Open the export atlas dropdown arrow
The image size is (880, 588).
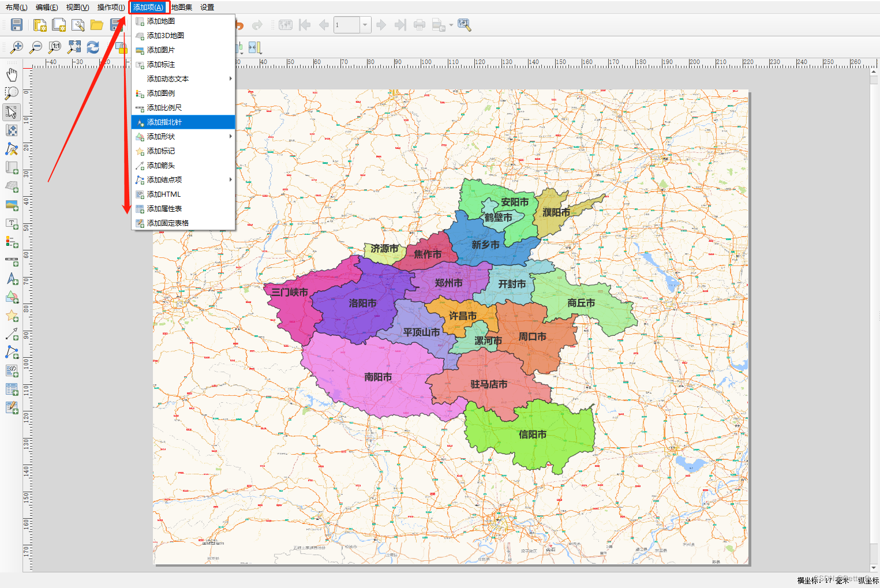[451, 25]
